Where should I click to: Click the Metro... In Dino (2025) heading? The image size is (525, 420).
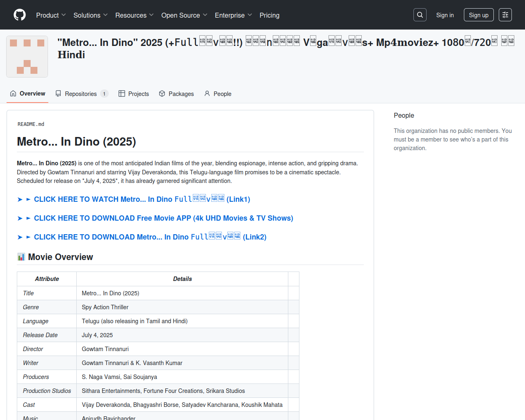[76, 142]
